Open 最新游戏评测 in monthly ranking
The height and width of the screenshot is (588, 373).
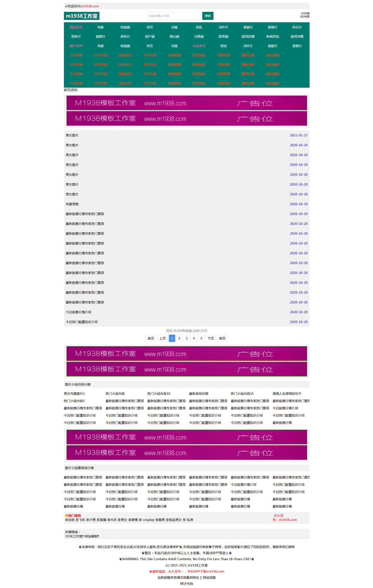tap(199, 394)
